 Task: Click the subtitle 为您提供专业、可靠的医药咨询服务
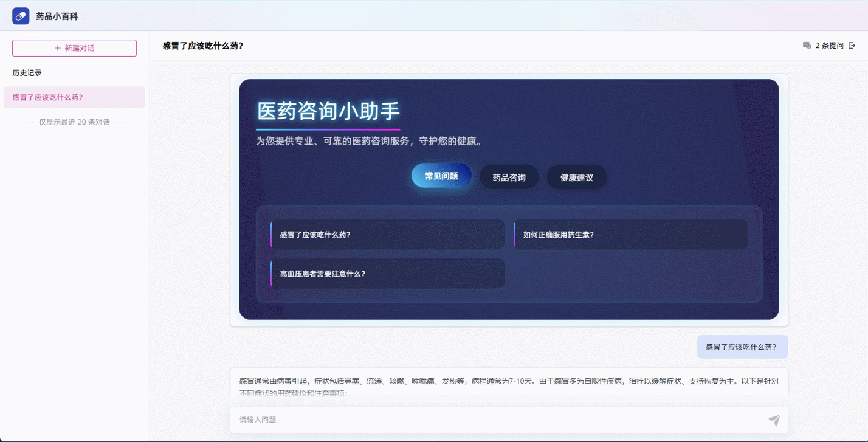[370, 141]
